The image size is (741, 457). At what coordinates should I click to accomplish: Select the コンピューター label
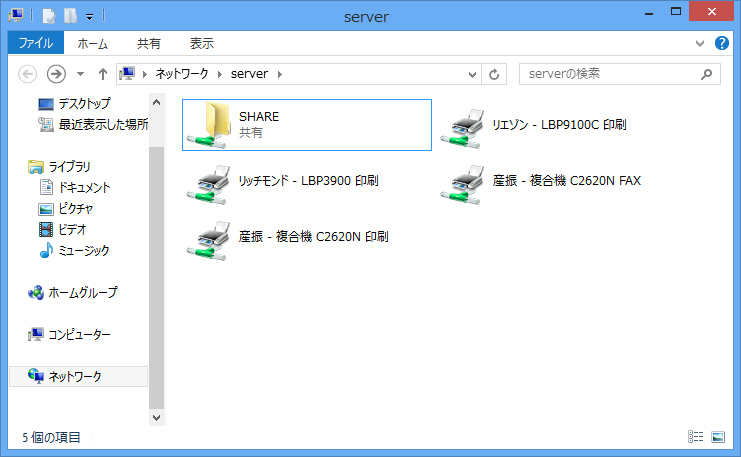(79, 335)
